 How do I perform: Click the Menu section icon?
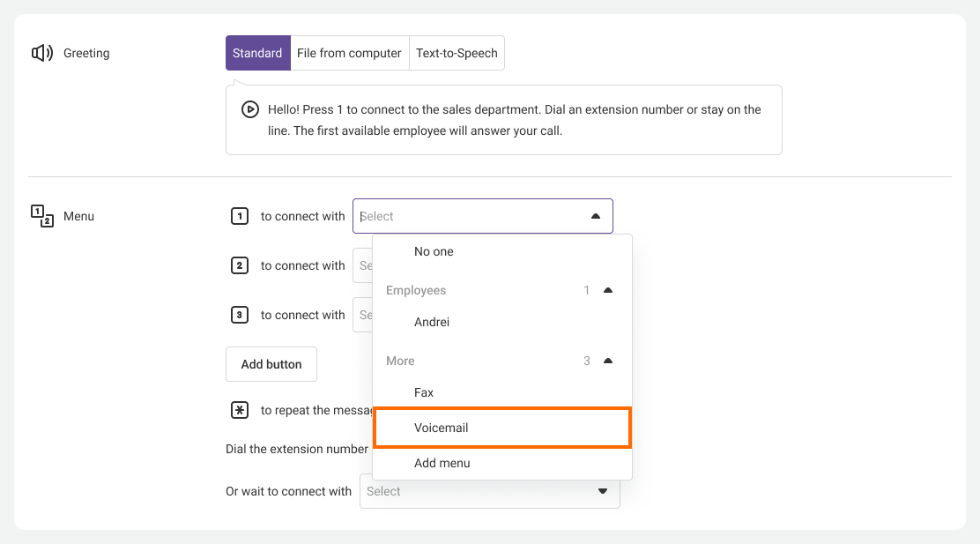point(42,216)
